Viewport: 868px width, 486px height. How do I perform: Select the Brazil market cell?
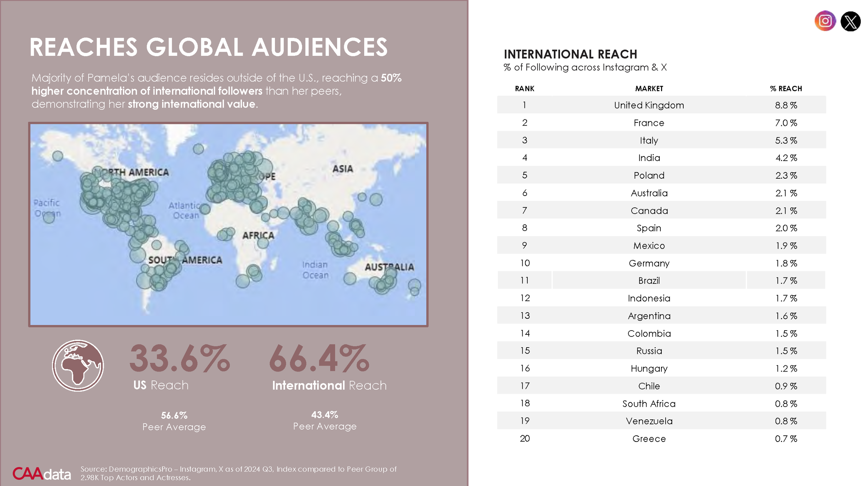649,280
